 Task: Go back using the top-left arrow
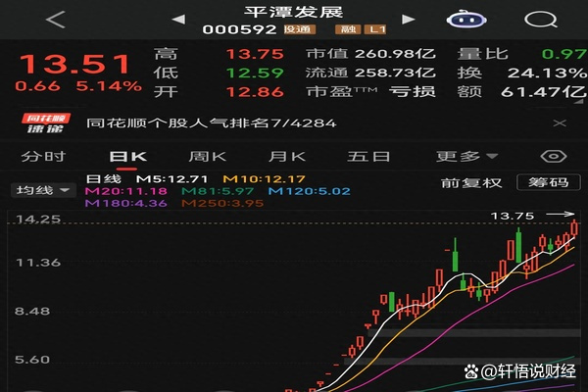(55, 19)
